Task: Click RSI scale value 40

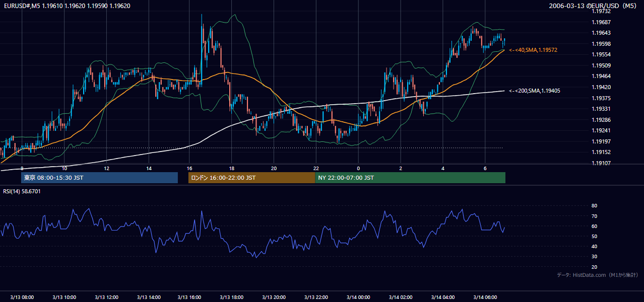Action: point(594,247)
